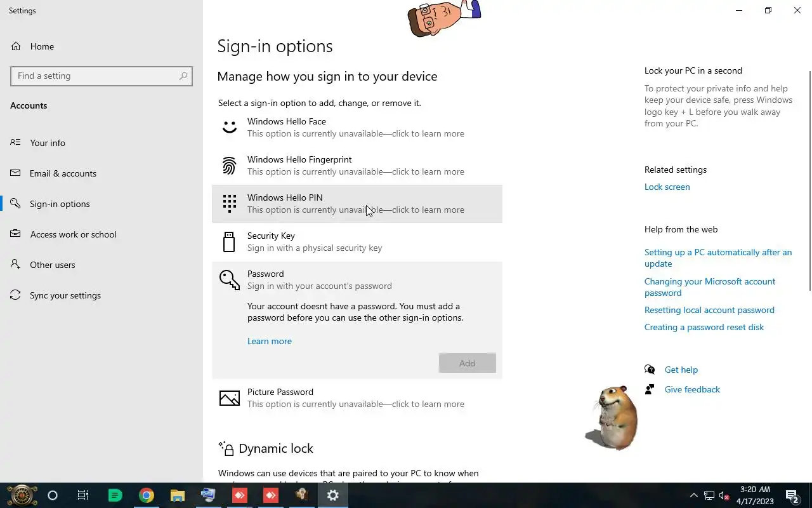Launch Google Chrome from the taskbar
Image resolution: width=812 pixels, height=508 pixels.
tap(147, 495)
